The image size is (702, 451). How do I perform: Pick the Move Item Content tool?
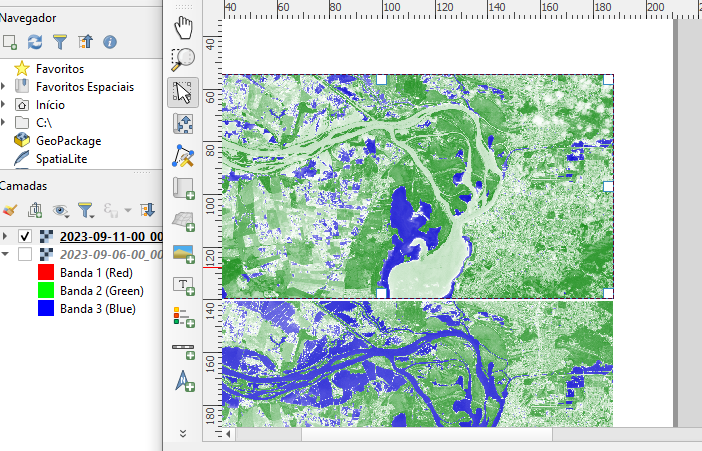click(x=183, y=124)
